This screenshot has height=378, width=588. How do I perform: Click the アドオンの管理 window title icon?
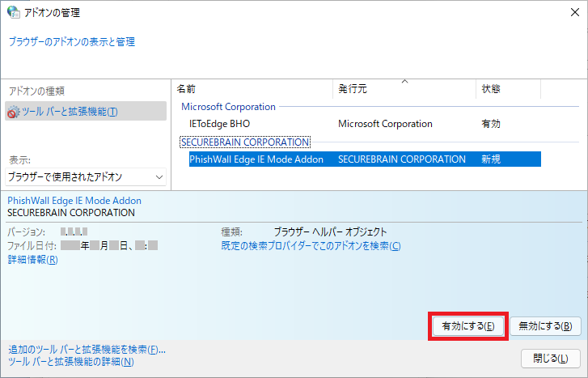pos(14,12)
